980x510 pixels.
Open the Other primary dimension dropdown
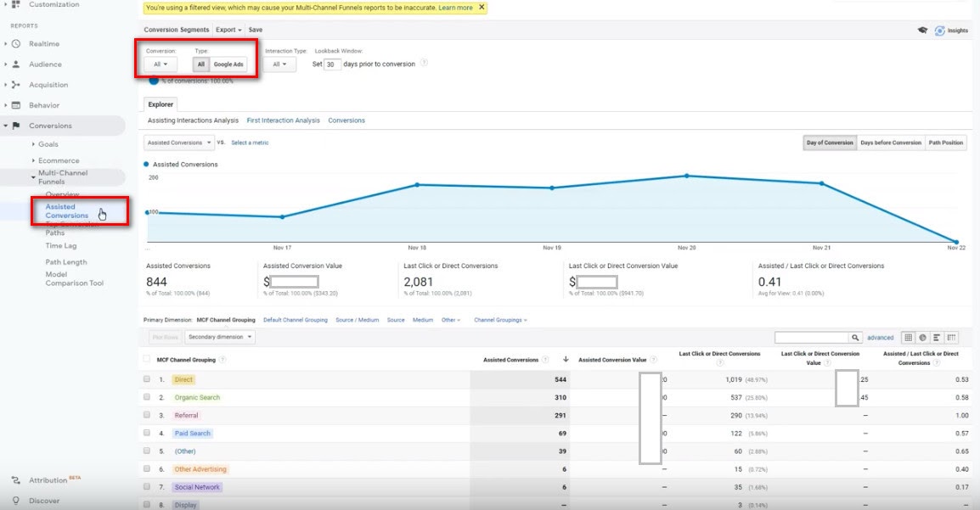point(451,320)
